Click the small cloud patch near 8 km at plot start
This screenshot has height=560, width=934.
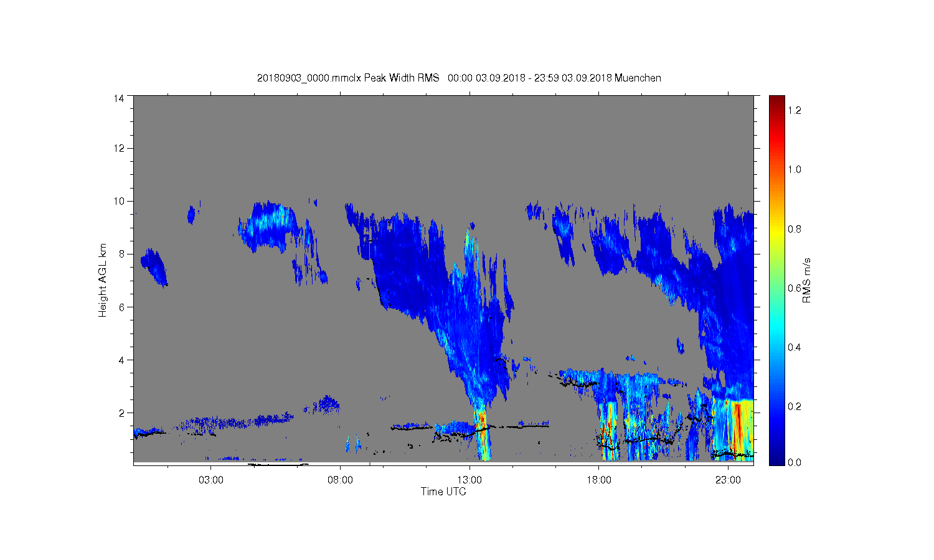pos(154,268)
